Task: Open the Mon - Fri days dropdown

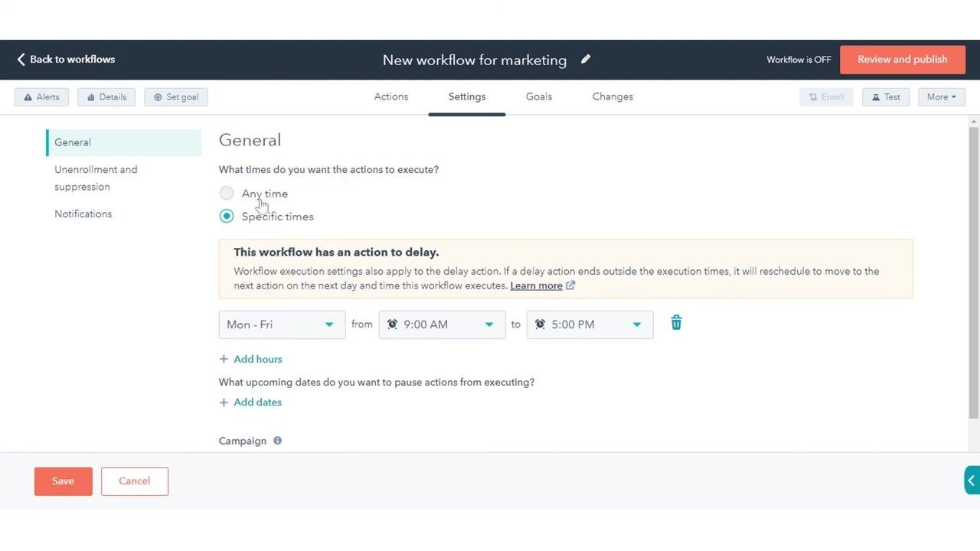Action: pyautogui.click(x=282, y=324)
